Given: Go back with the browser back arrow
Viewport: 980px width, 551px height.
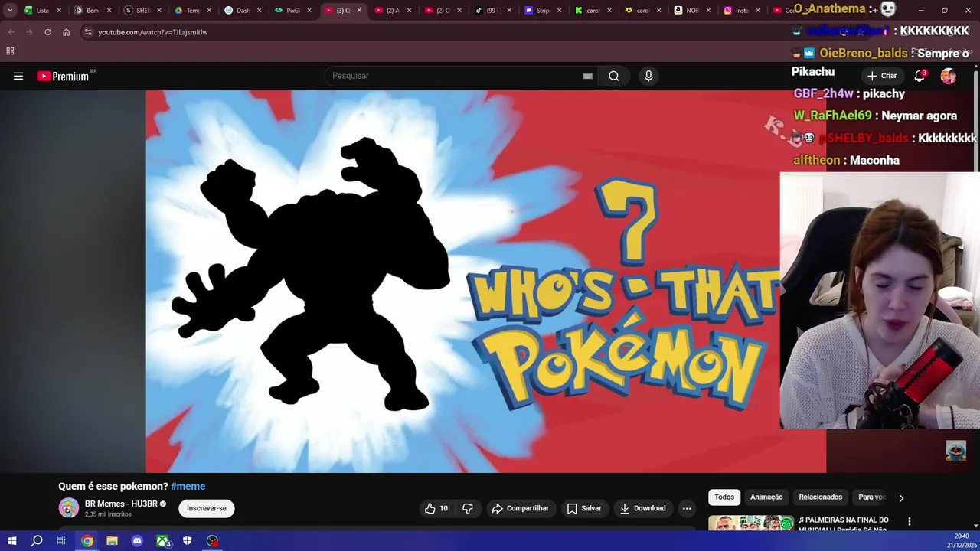Looking at the screenshot, I should pyautogui.click(x=11, y=32).
